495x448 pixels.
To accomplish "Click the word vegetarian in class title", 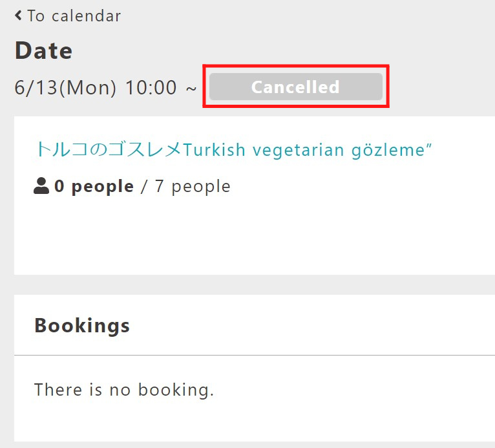I will pyautogui.click(x=298, y=150).
